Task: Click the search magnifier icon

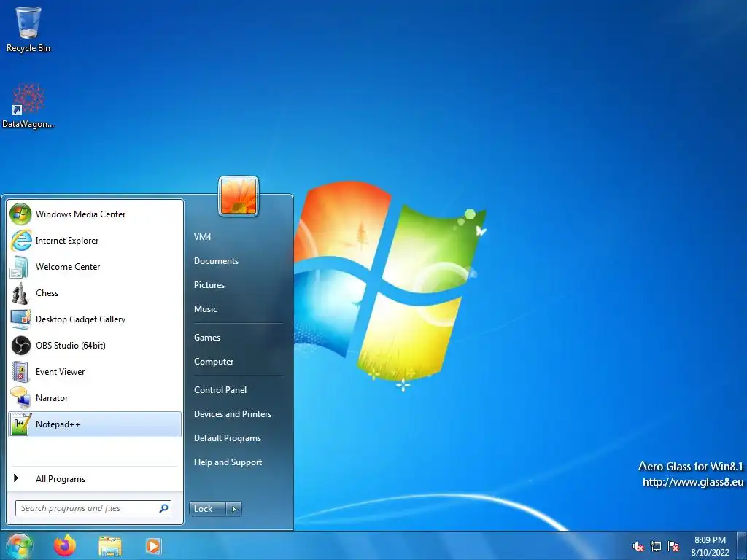Action: pos(163,508)
